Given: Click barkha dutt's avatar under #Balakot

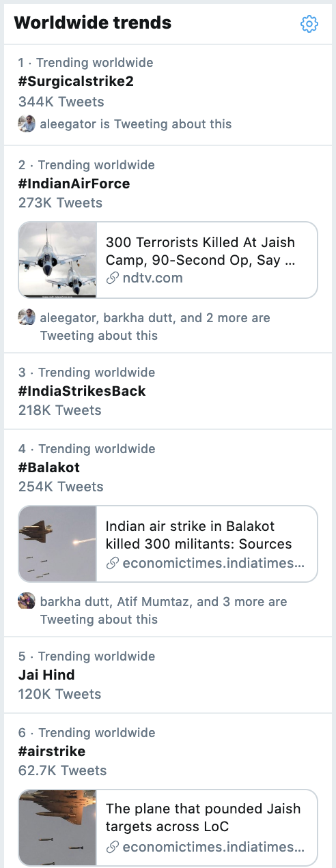Looking at the screenshot, I should [27, 601].
